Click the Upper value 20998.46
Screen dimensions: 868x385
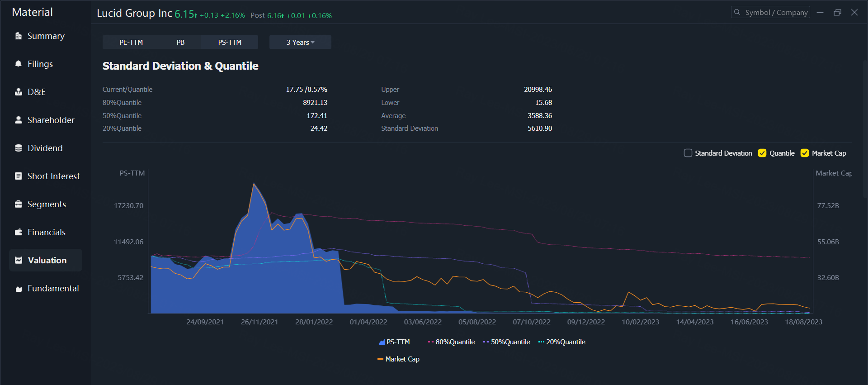coord(538,90)
